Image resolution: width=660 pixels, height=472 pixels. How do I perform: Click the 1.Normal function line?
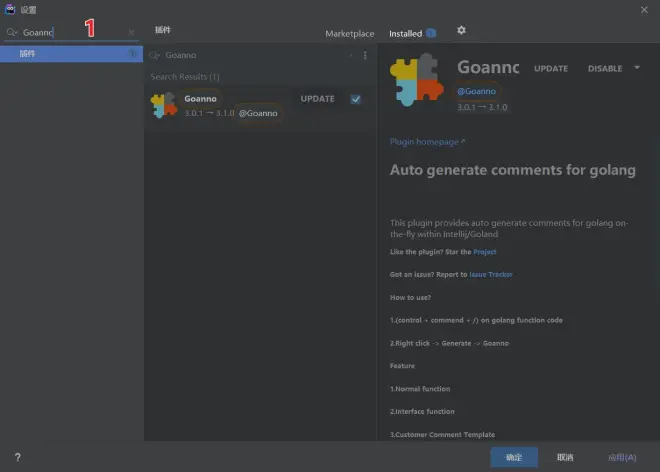coord(420,389)
